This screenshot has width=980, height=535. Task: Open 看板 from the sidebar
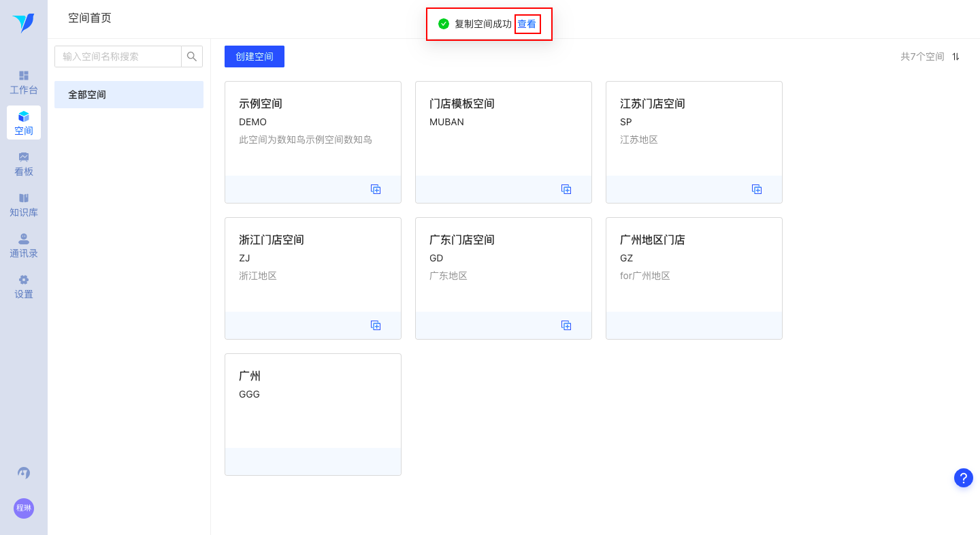pos(24,164)
